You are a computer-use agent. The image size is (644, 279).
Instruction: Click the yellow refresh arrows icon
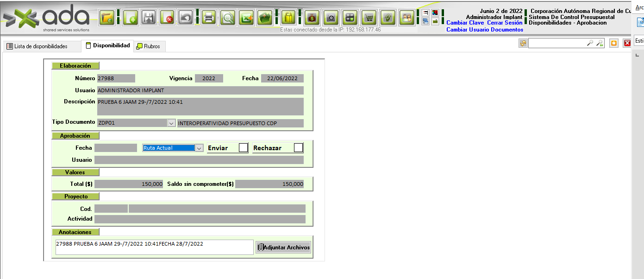[x=523, y=43]
